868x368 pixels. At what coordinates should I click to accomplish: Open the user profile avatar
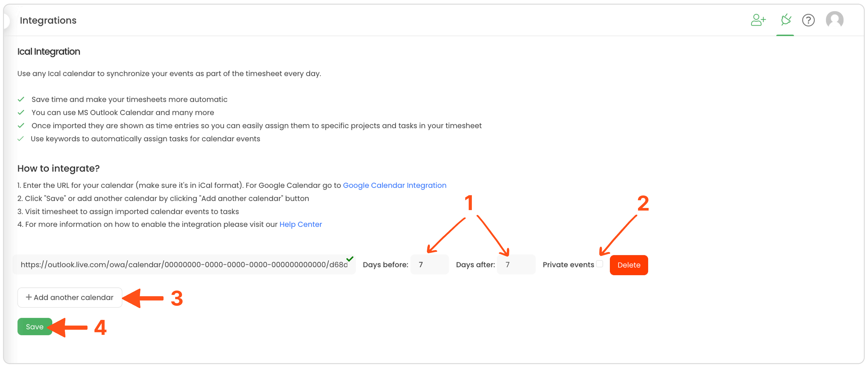834,20
